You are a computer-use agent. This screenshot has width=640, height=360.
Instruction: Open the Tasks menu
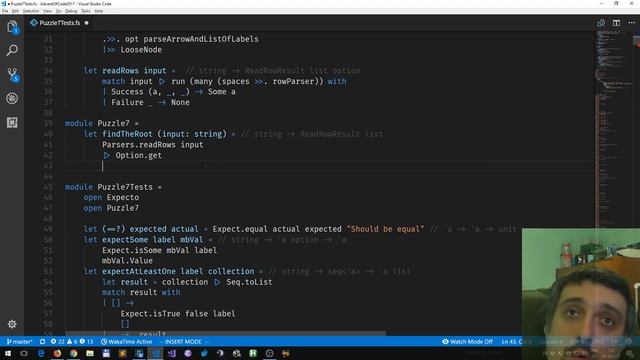(x=86, y=11)
